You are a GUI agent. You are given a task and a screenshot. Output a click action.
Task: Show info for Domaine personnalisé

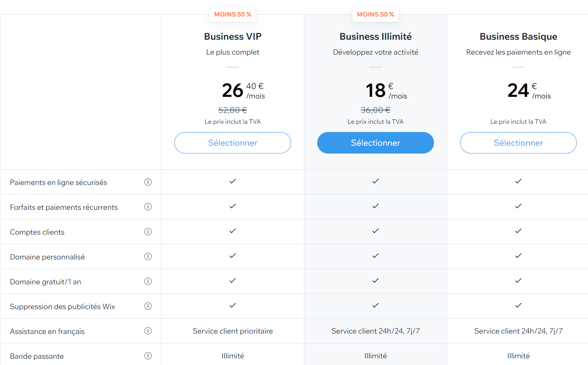[x=148, y=257]
